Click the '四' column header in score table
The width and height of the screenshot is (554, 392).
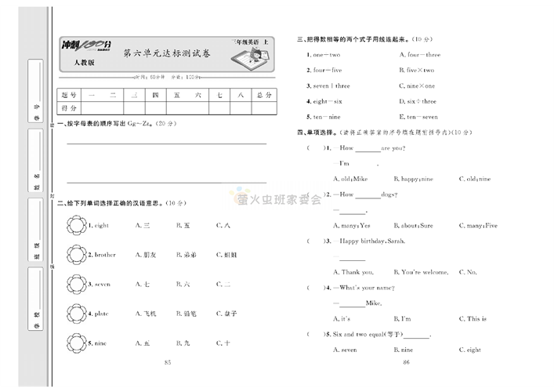click(155, 95)
